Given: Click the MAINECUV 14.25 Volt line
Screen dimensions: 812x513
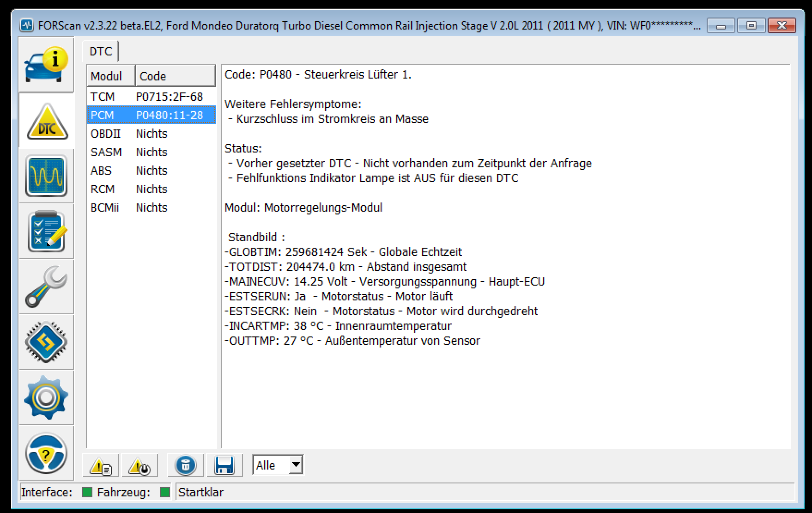Looking at the screenshot, I should 385,281.
